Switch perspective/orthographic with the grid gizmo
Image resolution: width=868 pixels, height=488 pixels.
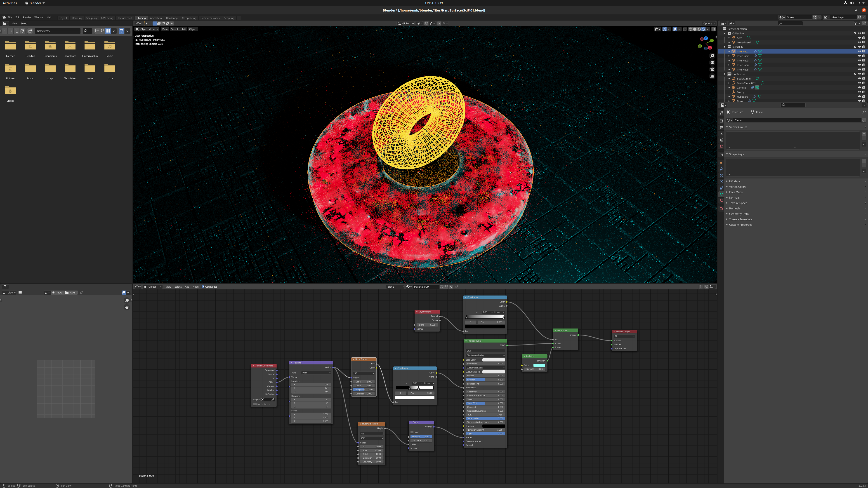coord(712,76)
